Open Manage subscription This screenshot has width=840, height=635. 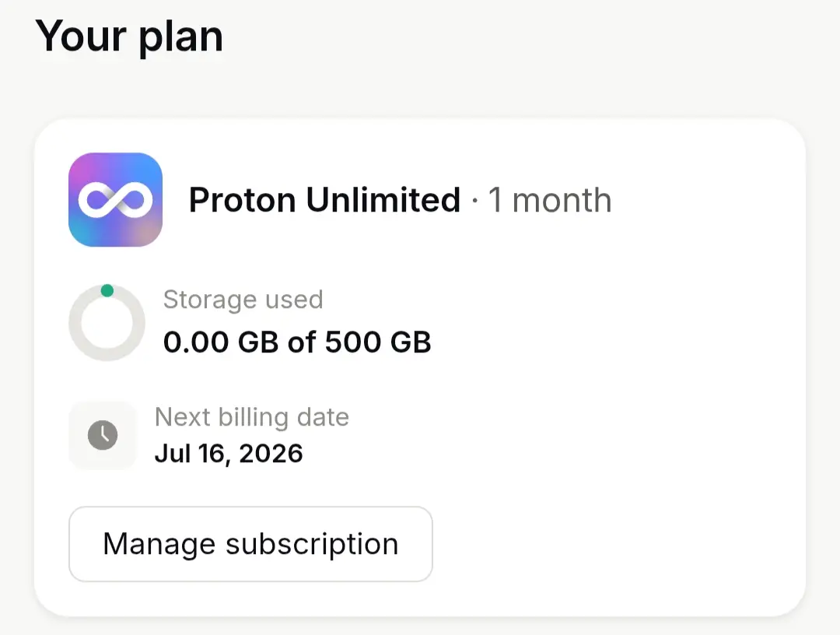(x=250, y=544)
